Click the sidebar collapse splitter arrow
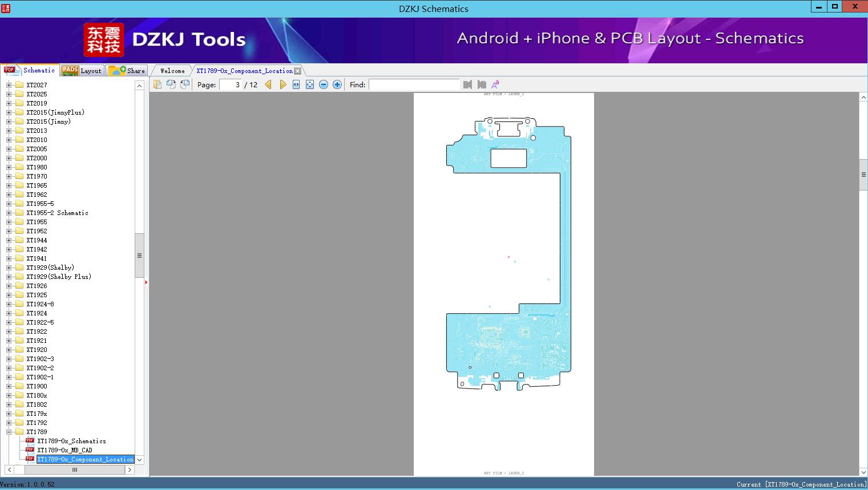 point(146,282)
